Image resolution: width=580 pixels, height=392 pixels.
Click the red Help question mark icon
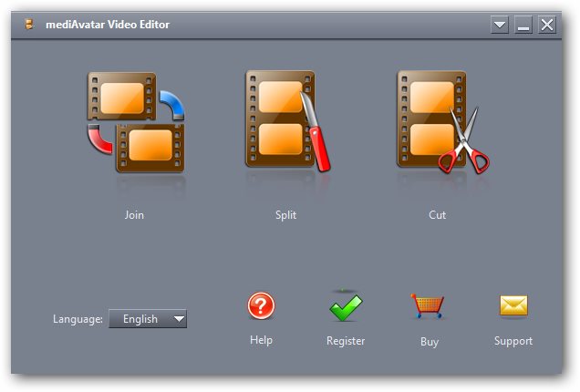coord(261,305)
